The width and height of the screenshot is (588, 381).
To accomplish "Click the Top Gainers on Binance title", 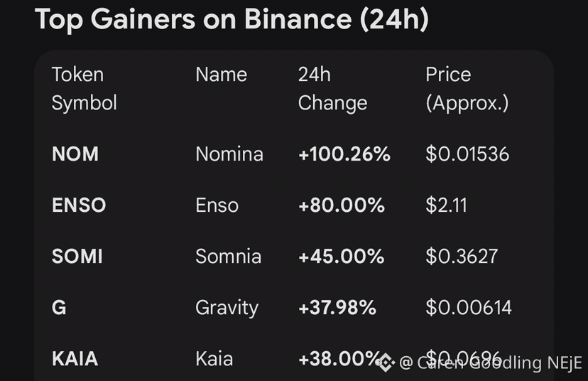I will (232, 19).
